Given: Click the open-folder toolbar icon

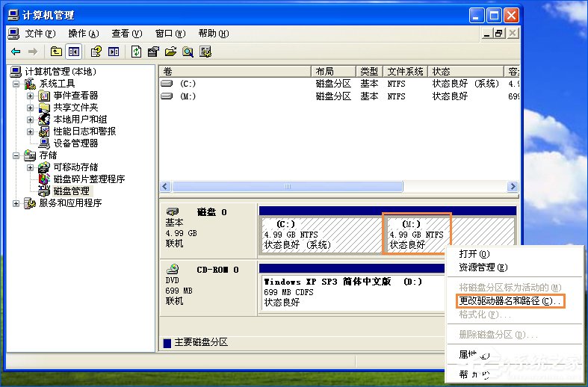Looking at the screenshot, I should tap(170, 52).
